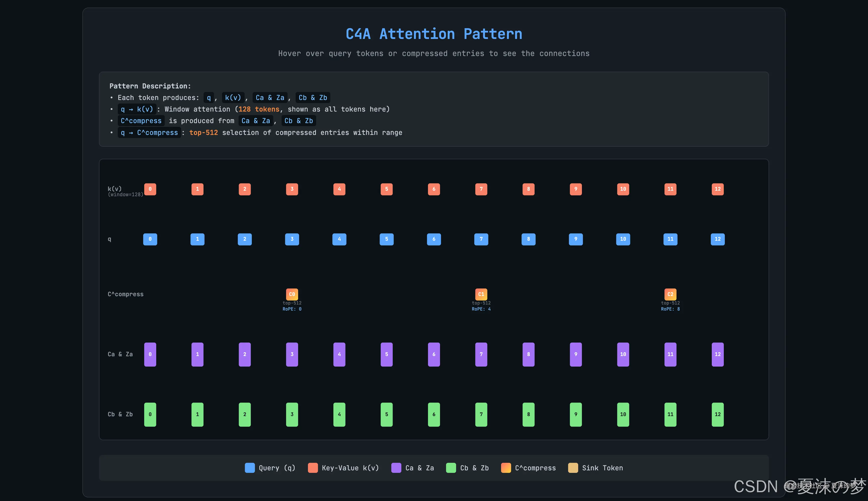Image resolution: width=868 pixels, height=501 pixels.
Task: Click the C^compress legend swatch
Action: click(506, 468)
